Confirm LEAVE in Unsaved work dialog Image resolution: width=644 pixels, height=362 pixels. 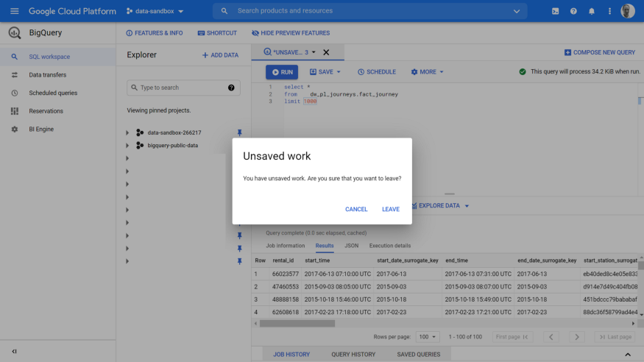point(391,209)
